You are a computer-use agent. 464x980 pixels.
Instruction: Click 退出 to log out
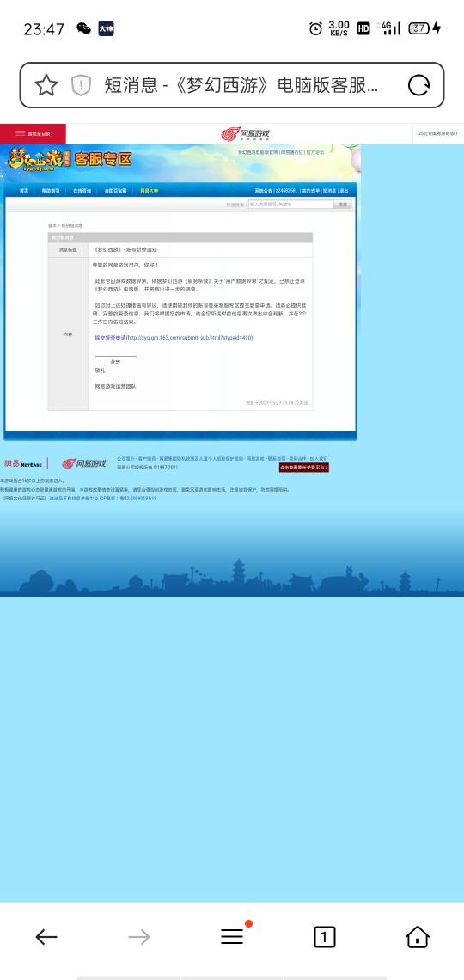[x=344, y=191]
